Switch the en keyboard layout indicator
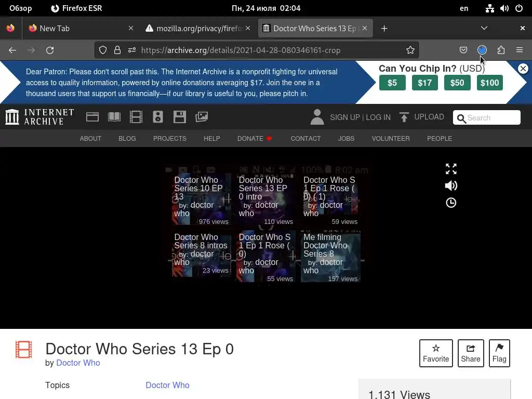 click(x=464, y=8)
